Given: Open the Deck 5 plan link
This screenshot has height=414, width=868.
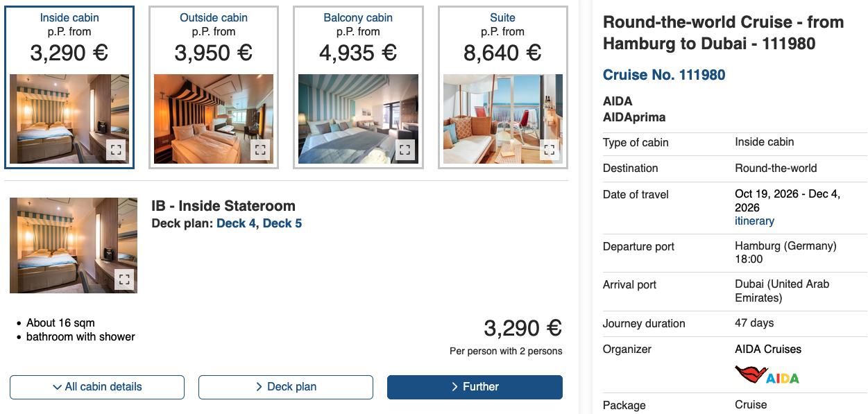Looking at the screenshot, I should coord(282,223).
